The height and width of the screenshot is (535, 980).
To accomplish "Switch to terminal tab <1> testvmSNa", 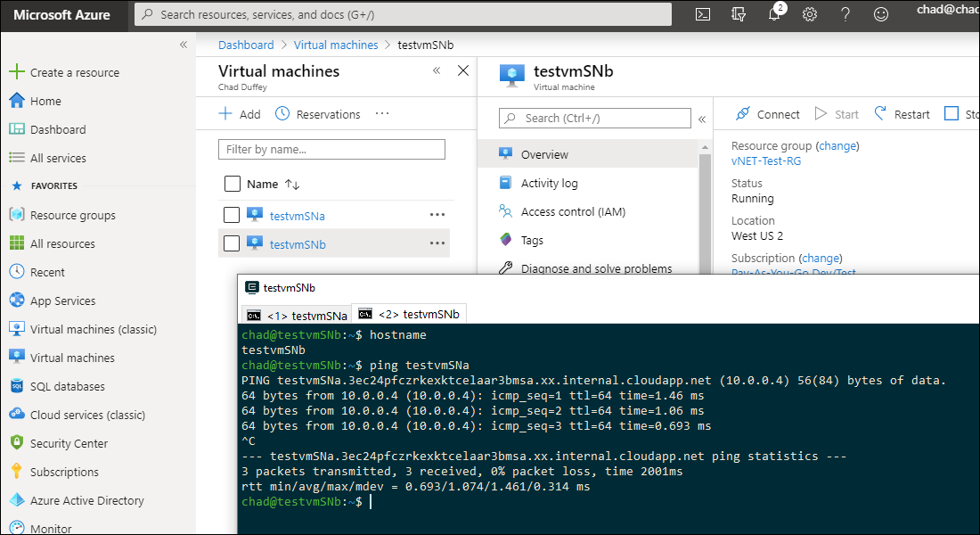I will [297, 315].
